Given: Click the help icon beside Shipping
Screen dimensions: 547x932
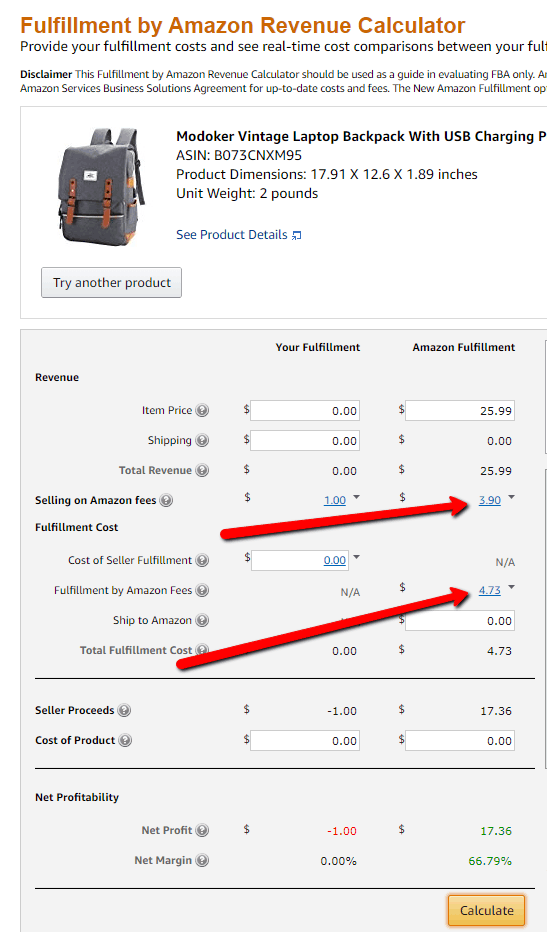Looking at the screenshot, I should click(203, 440).
